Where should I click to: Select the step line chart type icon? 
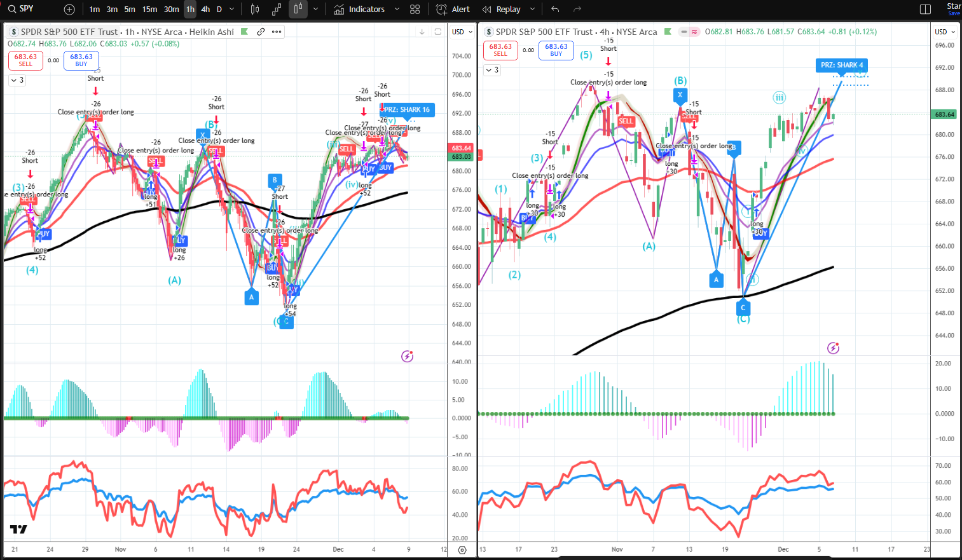tap(277, 10)
